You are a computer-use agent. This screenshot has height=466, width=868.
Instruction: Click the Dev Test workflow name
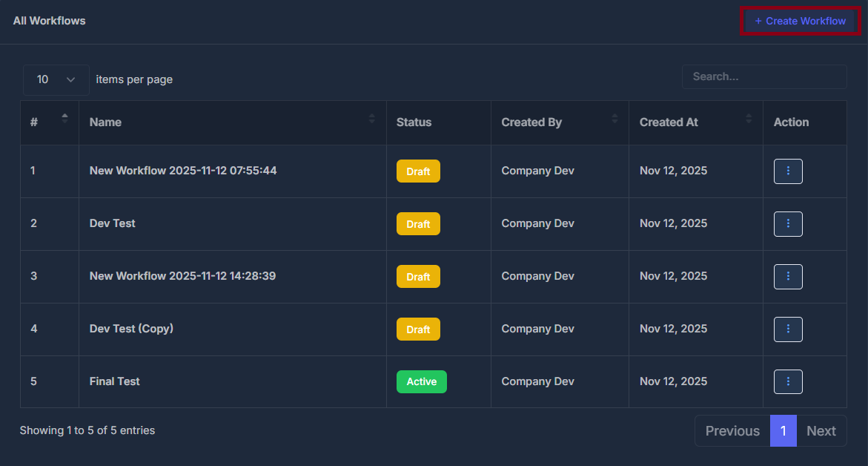113,223
